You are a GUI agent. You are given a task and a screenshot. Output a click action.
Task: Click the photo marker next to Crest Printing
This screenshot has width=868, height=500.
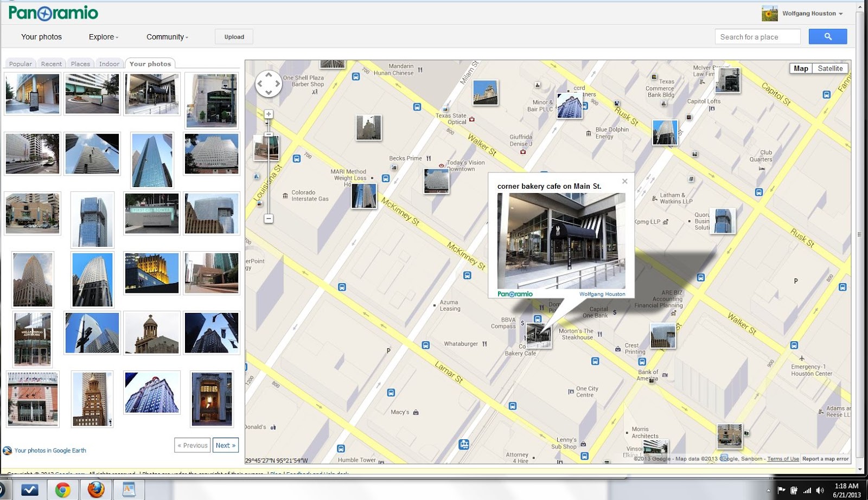pos(663,335)
